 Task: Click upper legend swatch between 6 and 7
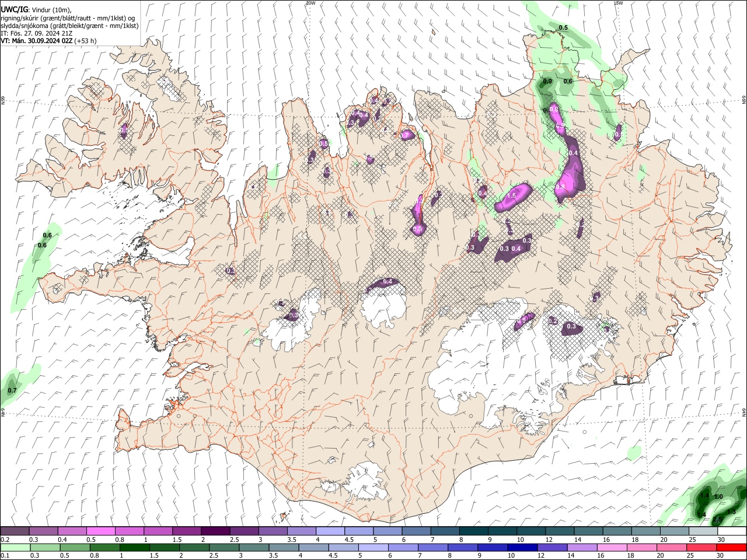[x=416, y=531]
